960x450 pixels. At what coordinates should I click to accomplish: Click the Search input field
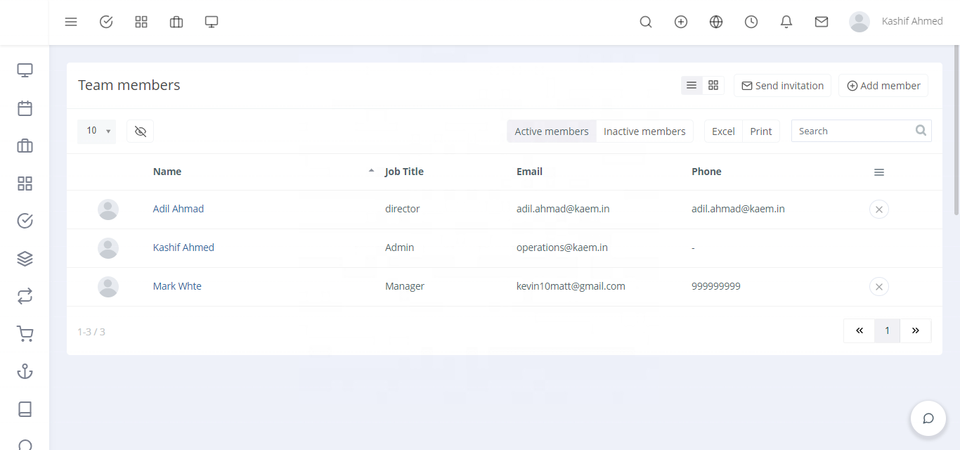coord(853,131)
